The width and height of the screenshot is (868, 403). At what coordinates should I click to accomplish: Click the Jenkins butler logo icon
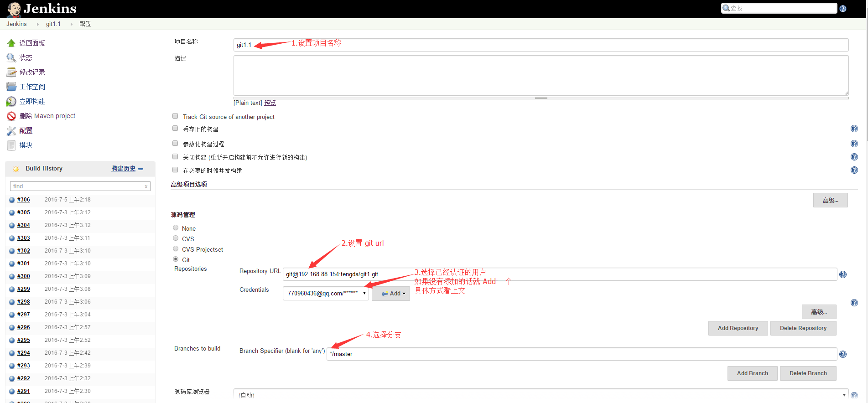click(x=14, y=9)
